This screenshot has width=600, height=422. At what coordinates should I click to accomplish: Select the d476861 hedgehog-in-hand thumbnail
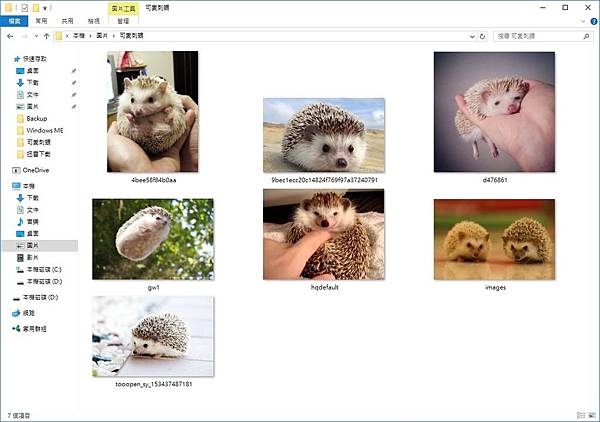pos(494,112)
